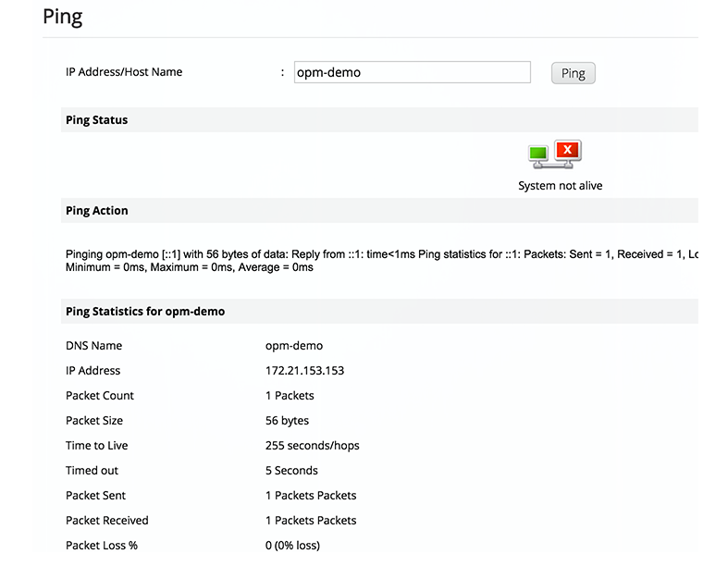The width and height of the screenshot is (728, 566).
Task: Click the 'Ping Statistics for opm-demo' header
Action: coord(145,312)
